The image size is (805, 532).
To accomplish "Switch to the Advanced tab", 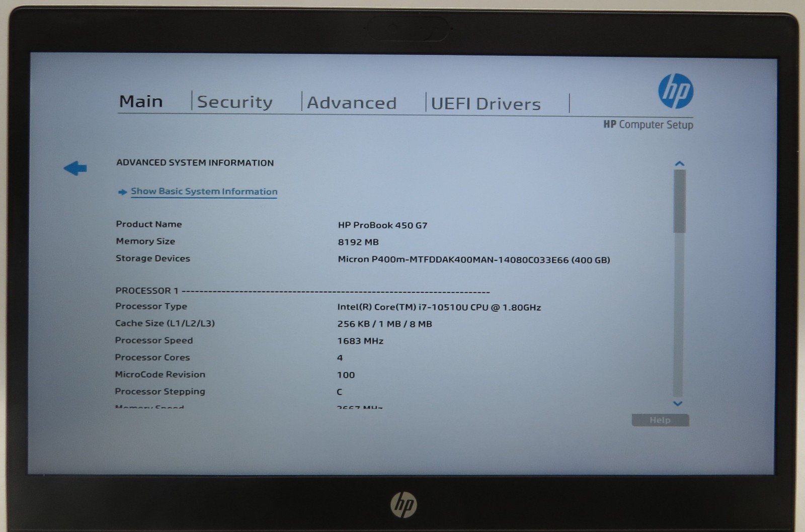I will (352, 103).
